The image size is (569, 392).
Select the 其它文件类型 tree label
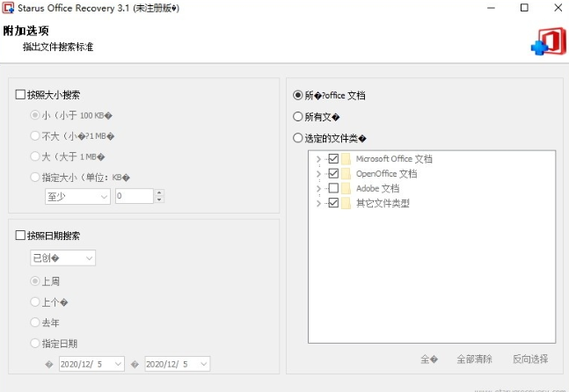coord(383,203)
